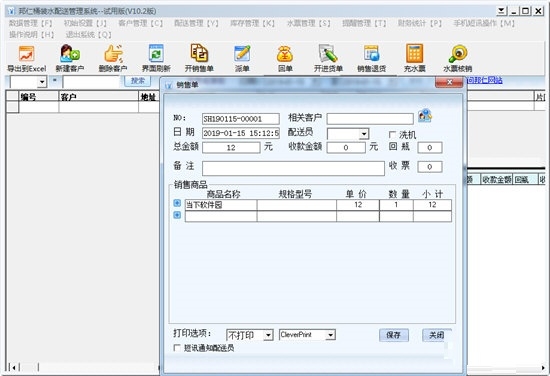Viewport: 550px width, 376px height.
Task: Open the search field type dropdown
Action: [42, 82]
